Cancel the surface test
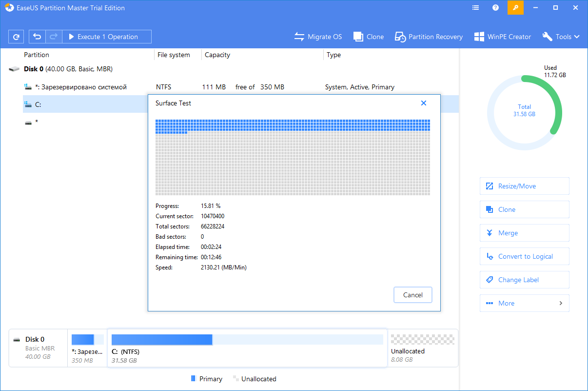588x391 pixels. (413, 295)
